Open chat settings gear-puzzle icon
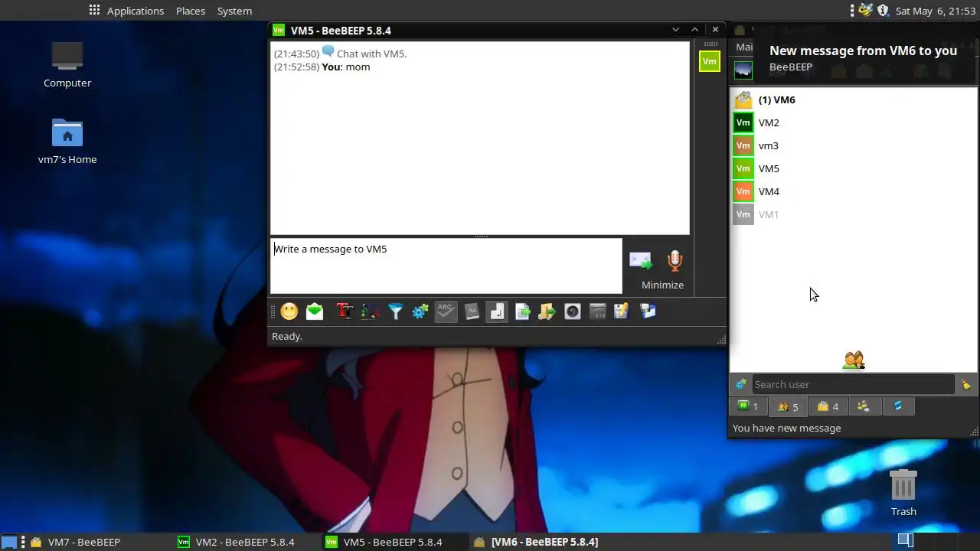The height and width of the screenshot is (551, 980). click(x=420, y=311)
